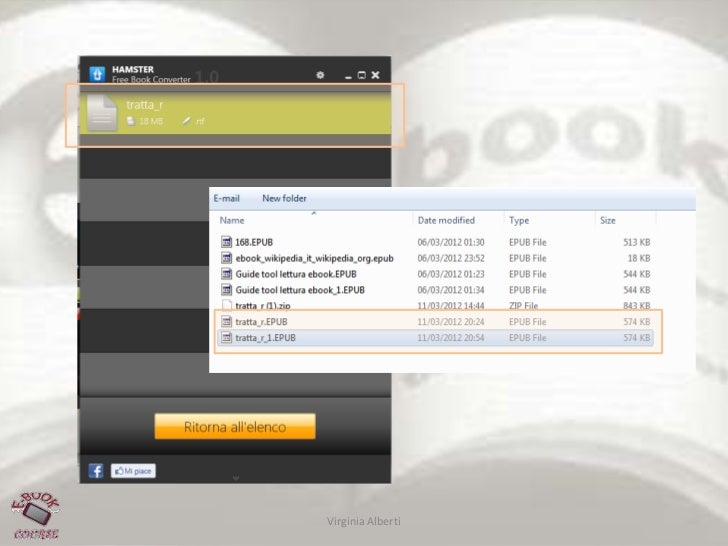Click New folder in the explorer toolbar
Viewport: 728px width, 546px height.
click(284, 198)
